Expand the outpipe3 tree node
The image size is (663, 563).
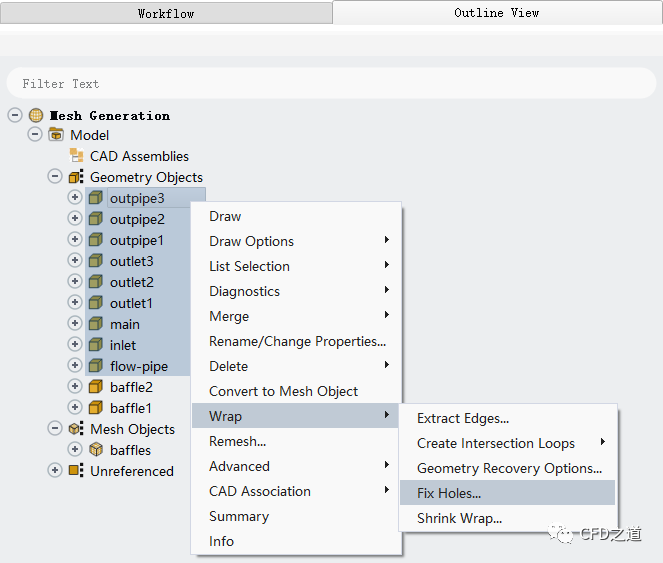tap(75, 198)
